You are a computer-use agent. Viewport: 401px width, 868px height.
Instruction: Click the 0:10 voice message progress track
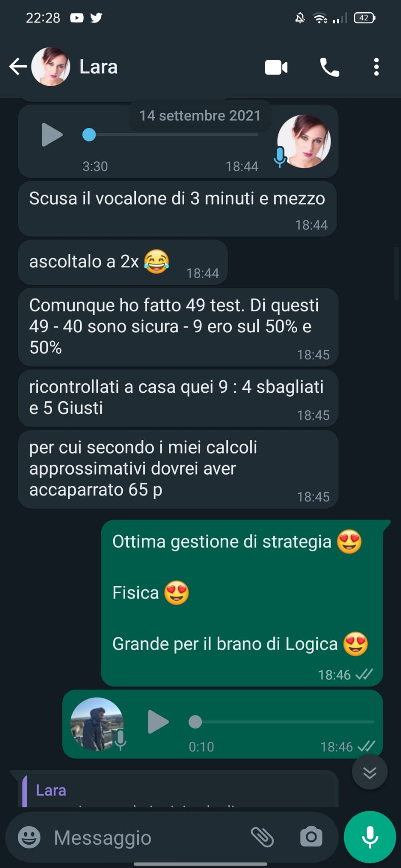[281, 722]
